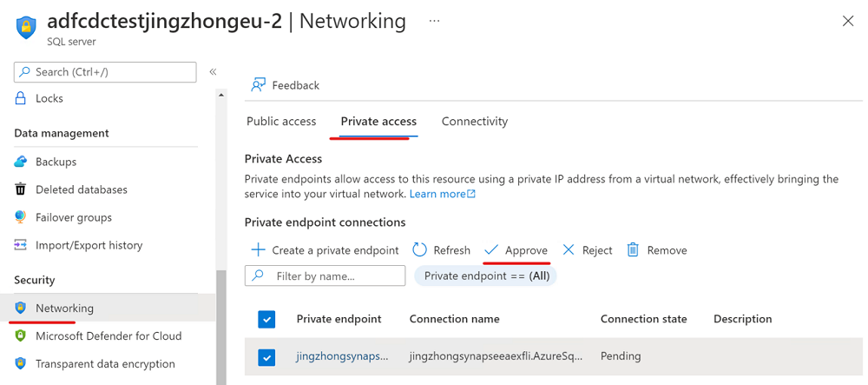Viewport: 868px width, 385px height.
Task: Click the Refresh icon in the toolbar
Action: 420,249
